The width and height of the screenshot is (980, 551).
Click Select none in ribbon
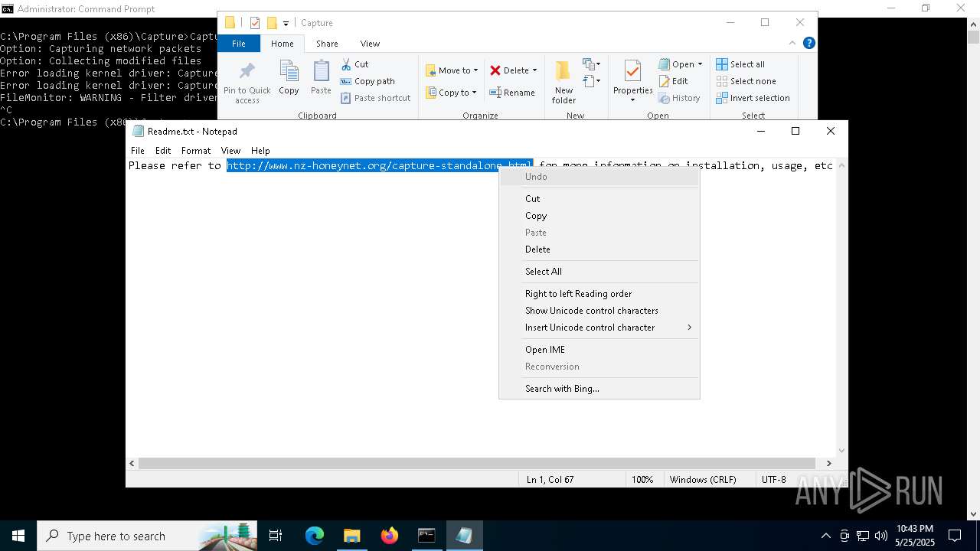point(746,81)
